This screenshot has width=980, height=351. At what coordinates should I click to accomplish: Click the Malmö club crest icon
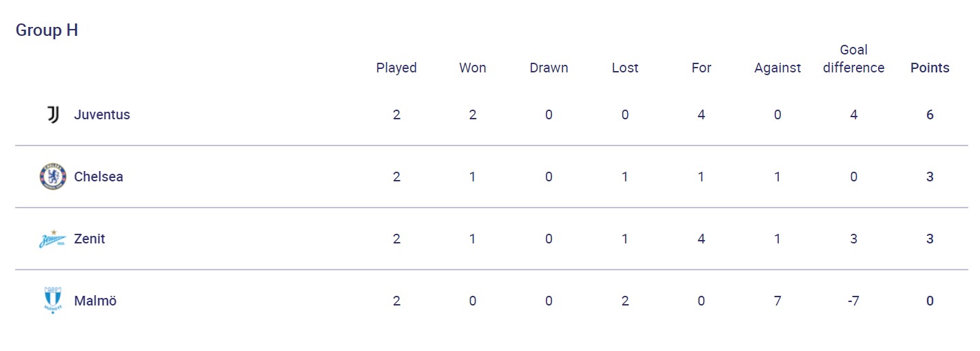pos(52,301)
